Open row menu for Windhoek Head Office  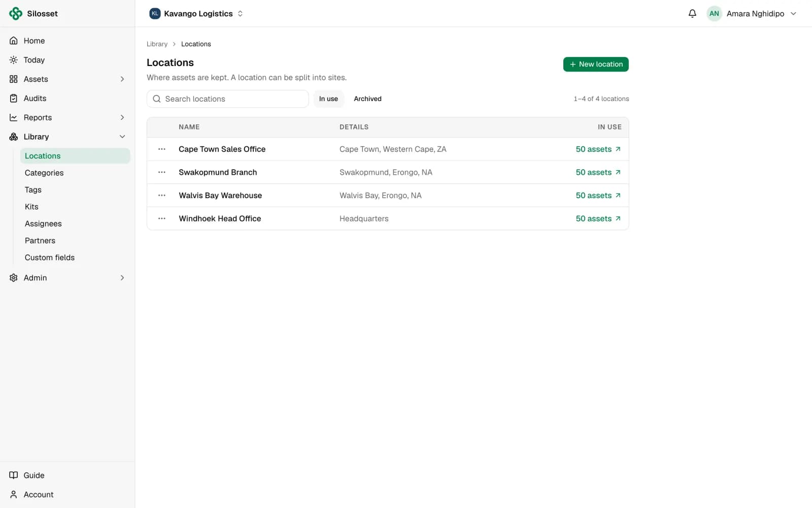pos(162,218)
